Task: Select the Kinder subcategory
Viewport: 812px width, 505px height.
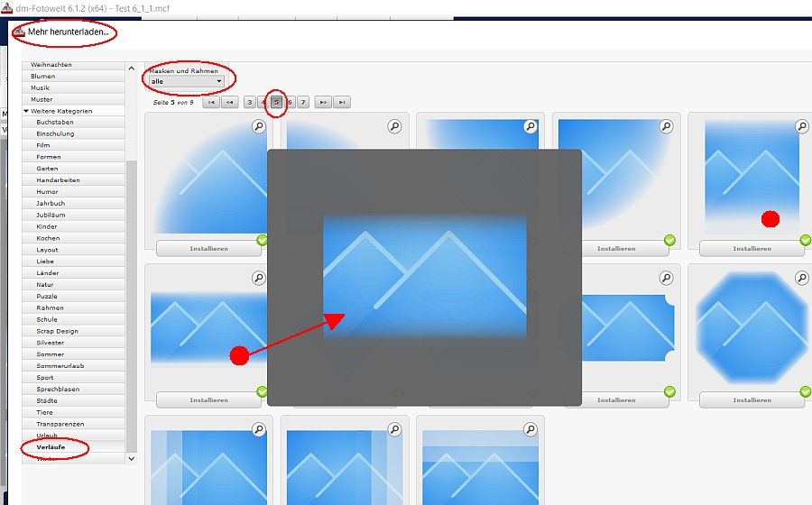Action: [x=74, y=226]
